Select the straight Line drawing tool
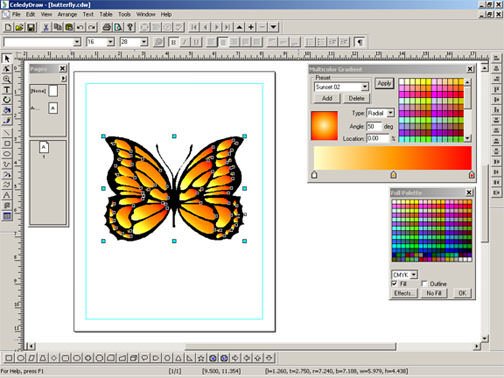The height and width of the screenshot is (378, 504). coord(7,133)
